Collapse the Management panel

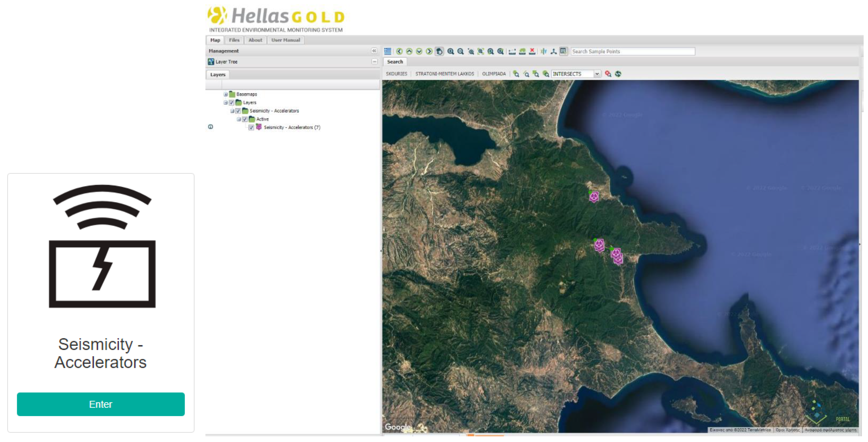point(374,51)
